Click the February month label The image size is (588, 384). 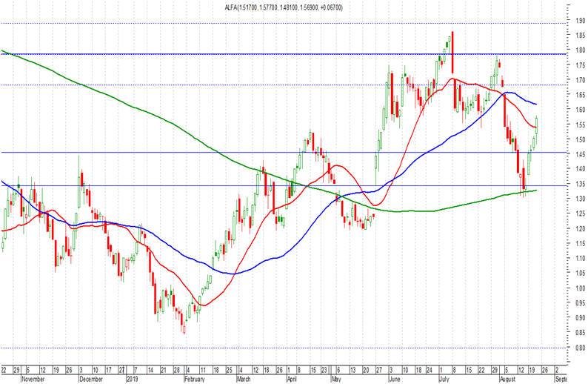(x=195, y=379)
